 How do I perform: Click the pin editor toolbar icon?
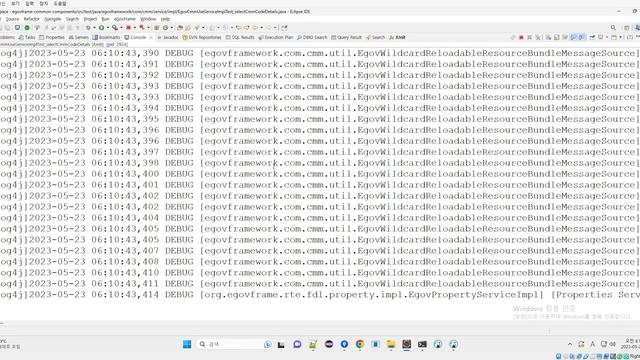click(x=284, y=28)
